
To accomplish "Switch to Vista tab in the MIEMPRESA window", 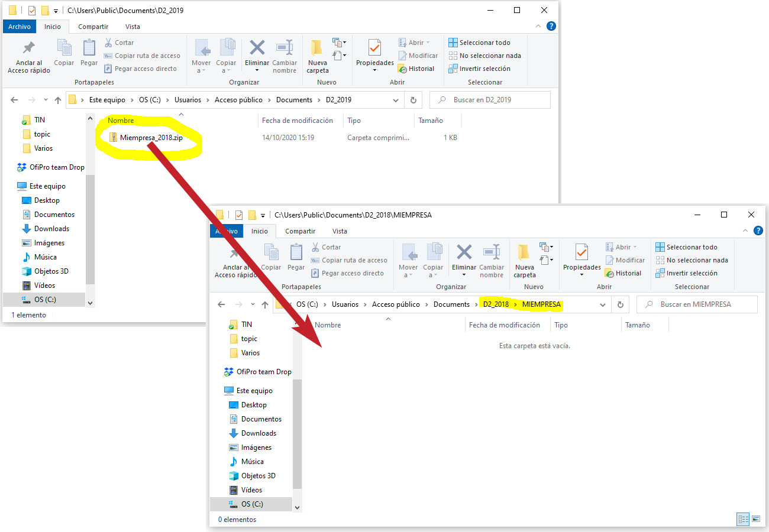I will tap(340, 231).
